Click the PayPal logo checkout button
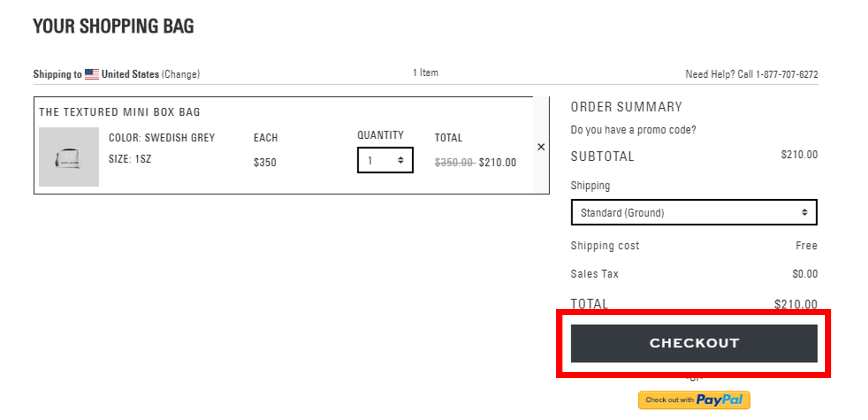Image resolution: width=868 pixels, height=420 pixels. pyautogui.click(x=694, y=400)
